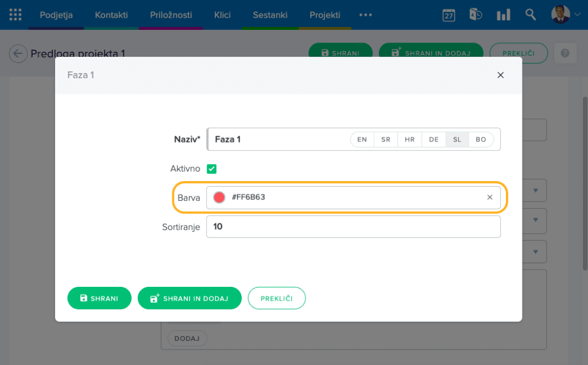Click Shrani in dodaj in dialog

point(189,298)
